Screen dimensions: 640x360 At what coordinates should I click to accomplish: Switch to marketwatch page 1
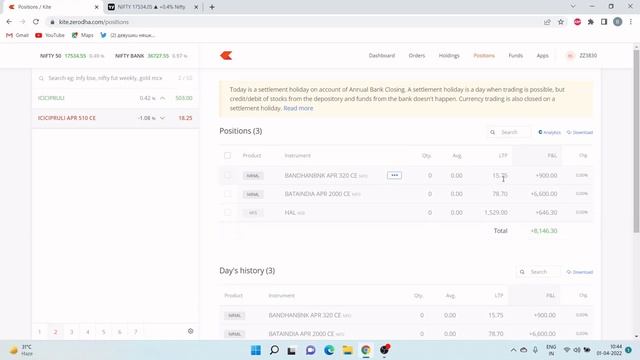40,332
